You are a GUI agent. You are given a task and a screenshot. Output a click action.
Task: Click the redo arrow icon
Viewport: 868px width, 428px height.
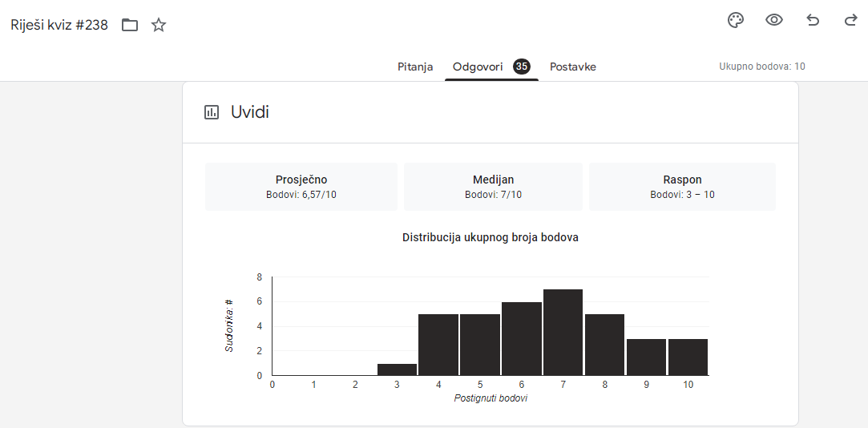coord(850,21)
